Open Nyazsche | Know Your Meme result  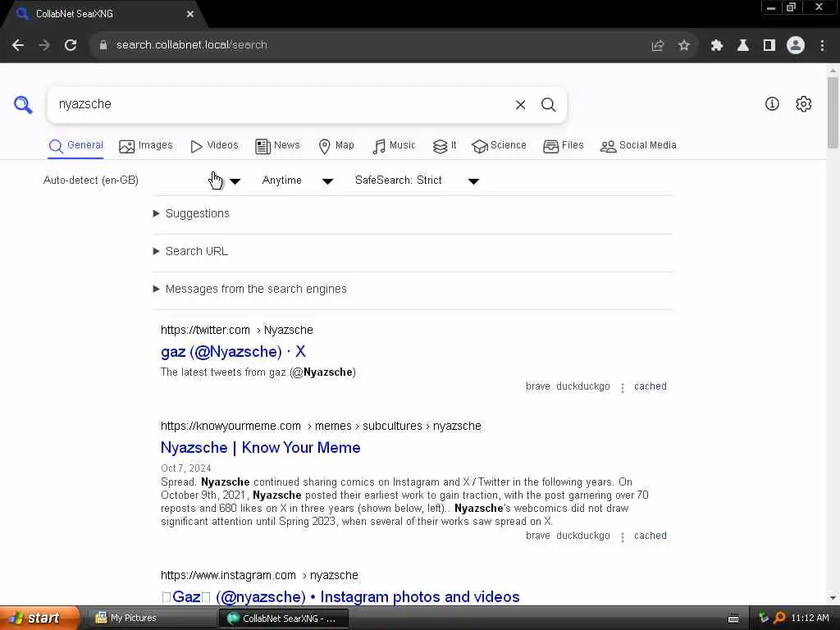coord(260,448)
